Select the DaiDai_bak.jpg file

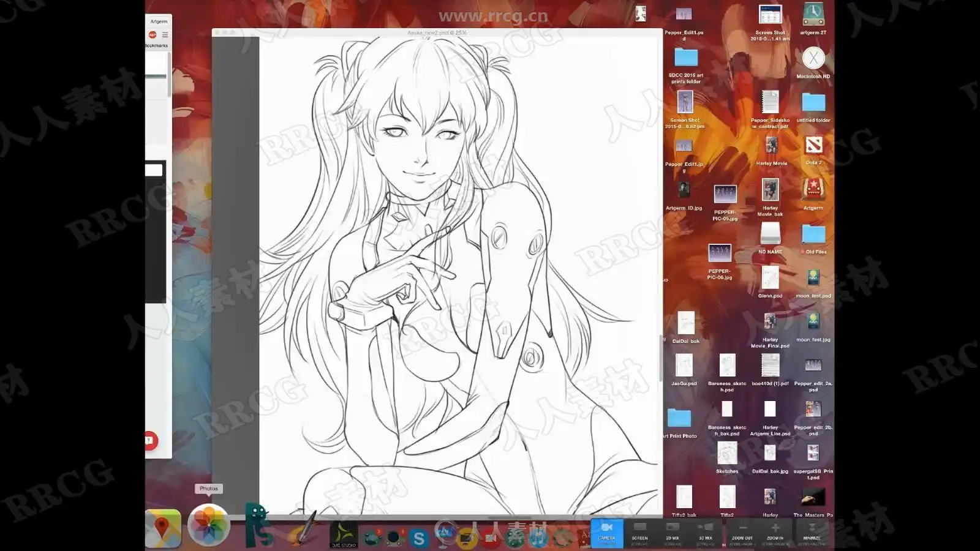[770, 453]
